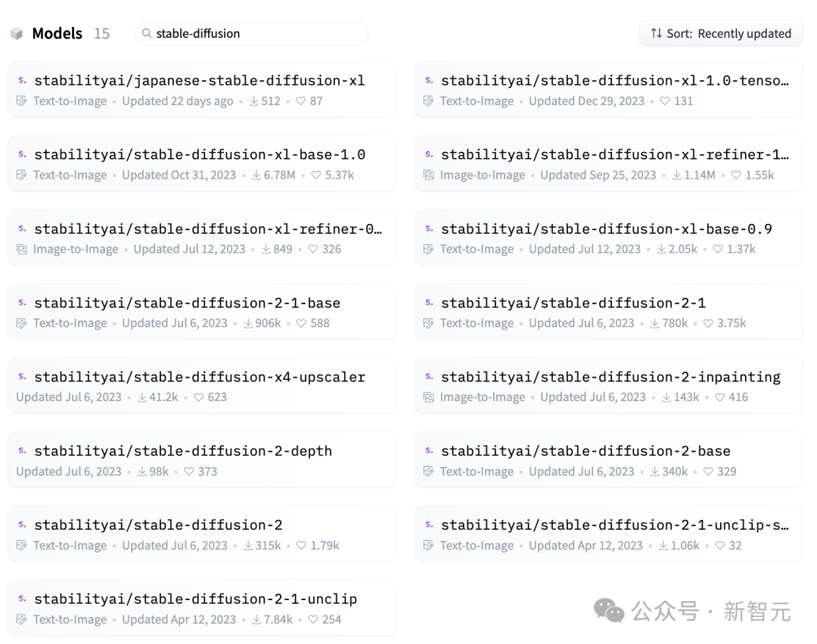Screen dimensions: 817x644
Task: Click the Text-to-Image label on stable-diffusion-2 card
Action: 70,545
